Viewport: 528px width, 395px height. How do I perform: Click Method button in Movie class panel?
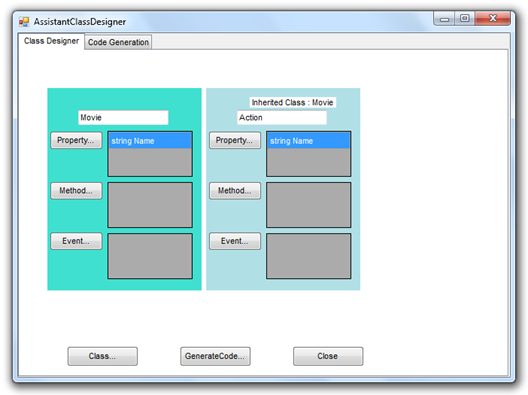pyautogui.click(x=76, y=191)
